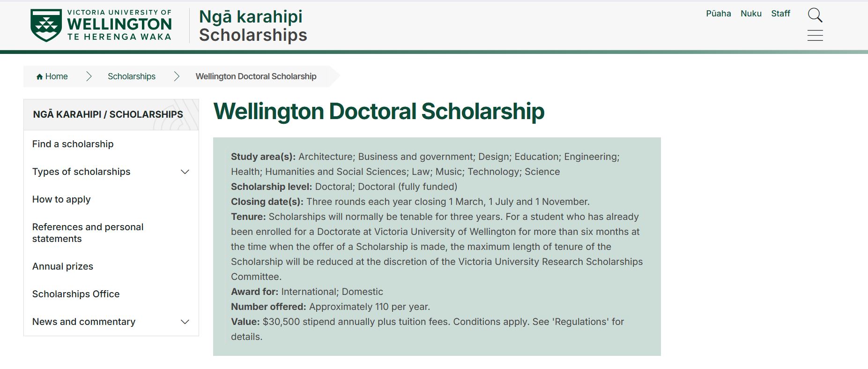Expand News and commentary submenu
The height and width of the screenshot is (369, 868).
[185, 322]
